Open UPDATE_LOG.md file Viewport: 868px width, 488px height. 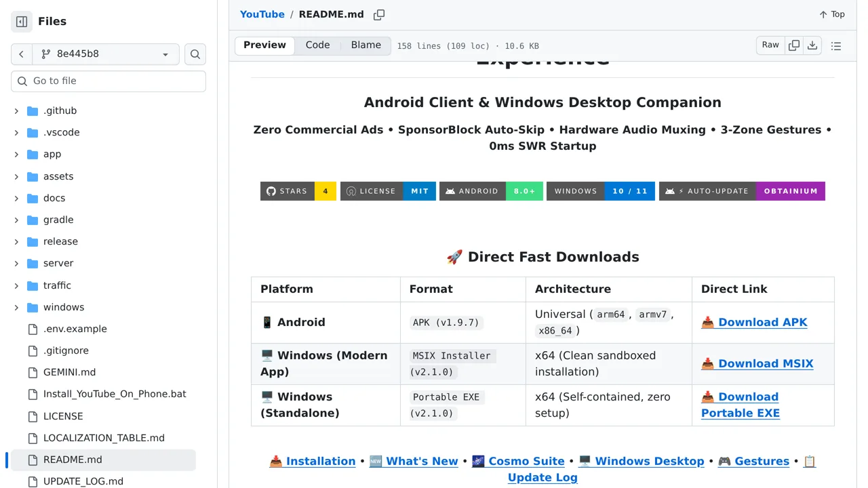coord(83,481)
